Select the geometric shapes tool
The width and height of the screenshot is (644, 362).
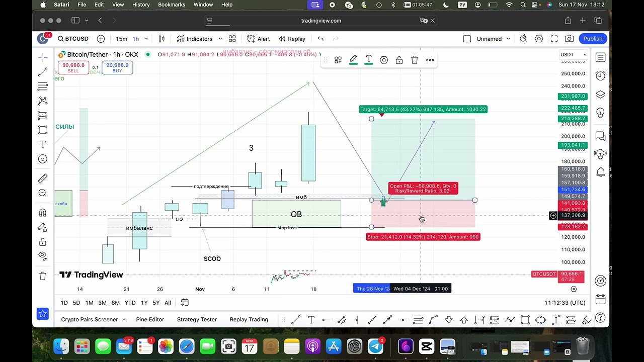pyautogui.click(x=43, y=130)
